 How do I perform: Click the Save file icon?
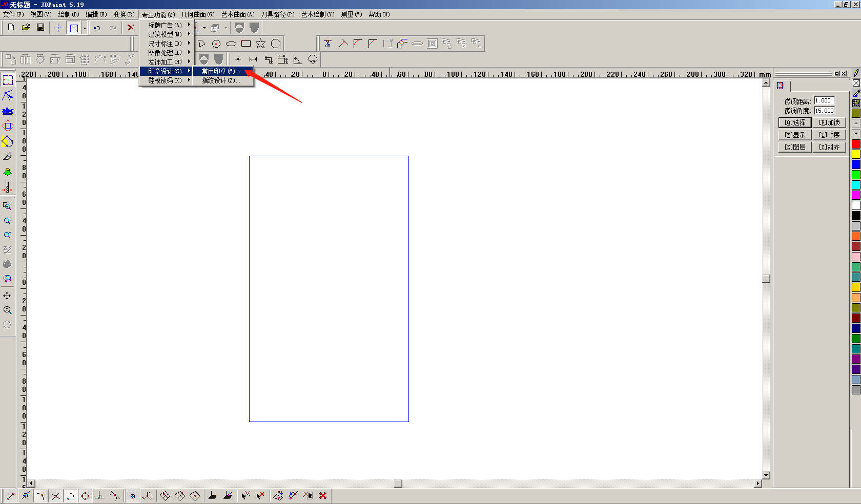(40, 28)
